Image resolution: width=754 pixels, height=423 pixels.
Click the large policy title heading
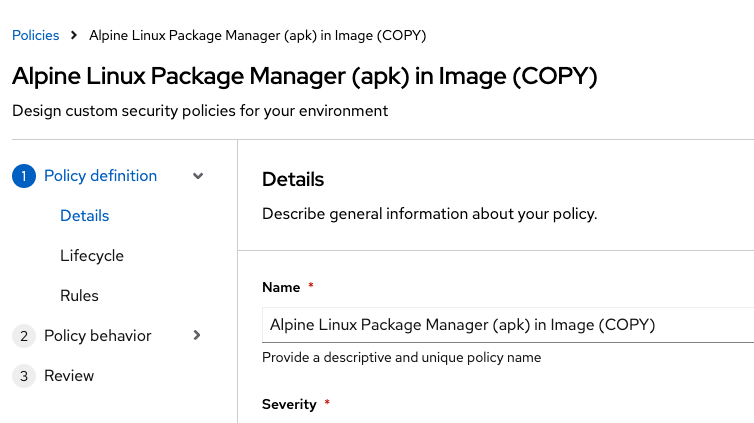pyautogui.click(x=304, y=76)
